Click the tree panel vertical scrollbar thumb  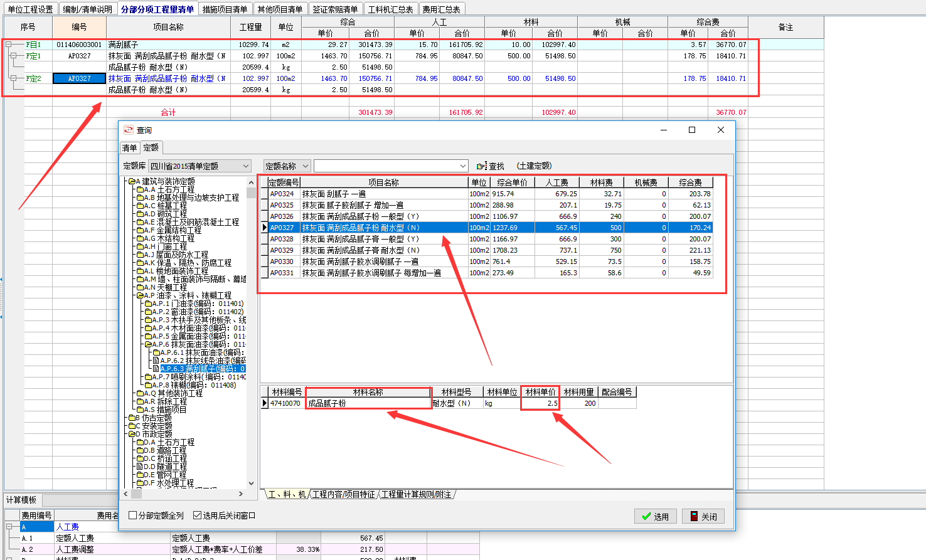252,193
